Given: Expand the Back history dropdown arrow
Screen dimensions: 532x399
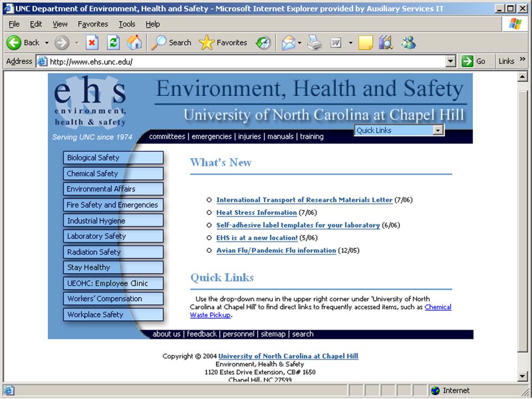Looking at the screenshot, I should 47,43.
